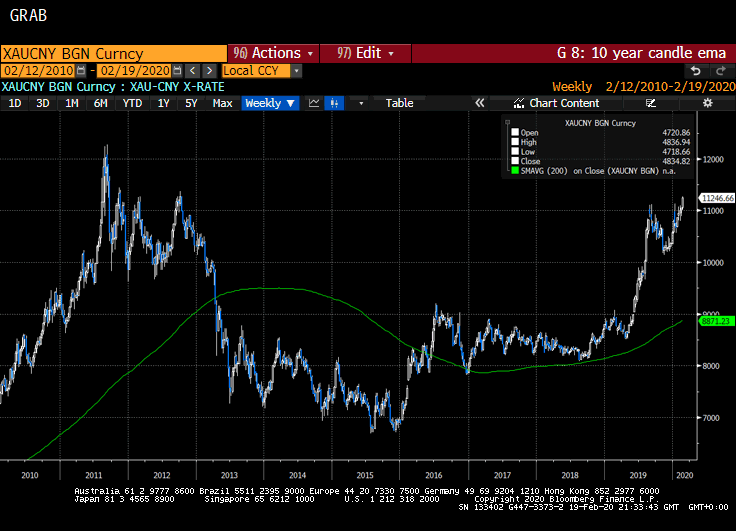Click the 11246.66 last price label
This screenshot has width=736, height=531.
[x=717, y=198]
